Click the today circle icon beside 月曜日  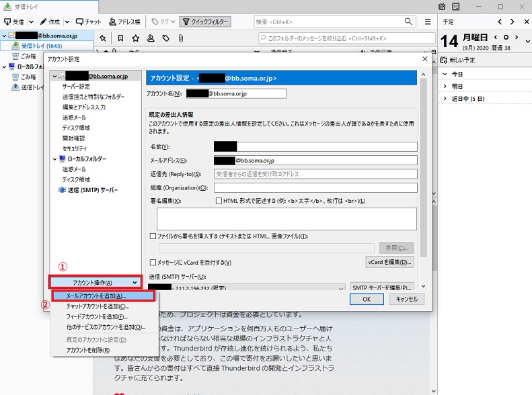[506, 37]
